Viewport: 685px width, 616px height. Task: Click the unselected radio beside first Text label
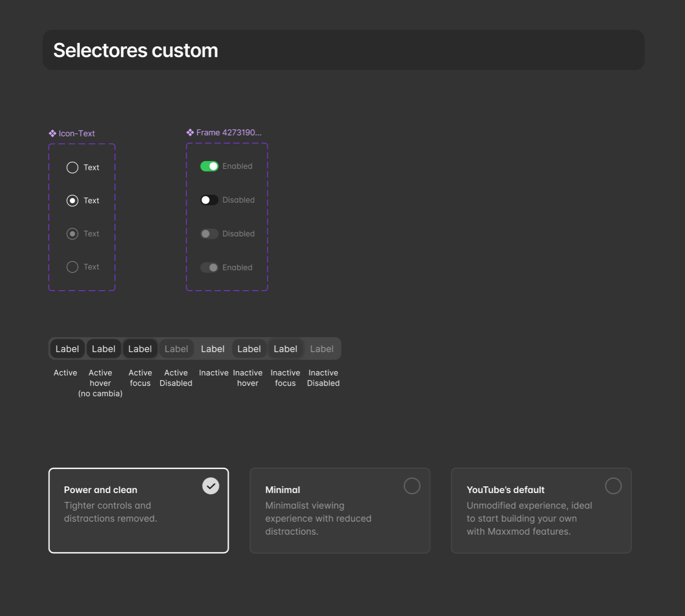[72, 167]
